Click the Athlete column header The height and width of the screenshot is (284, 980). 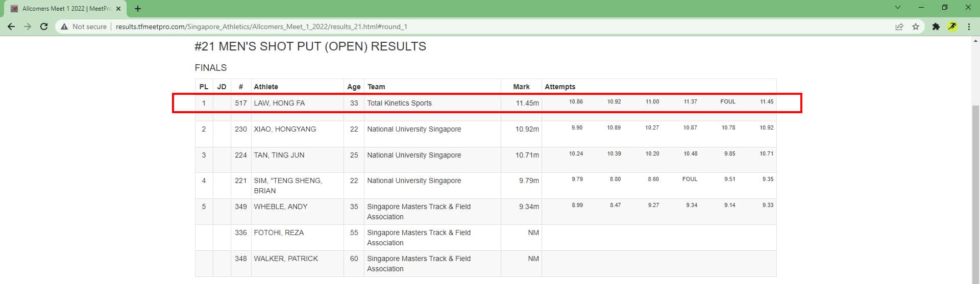pyautogui.click(x=266, y=87)
